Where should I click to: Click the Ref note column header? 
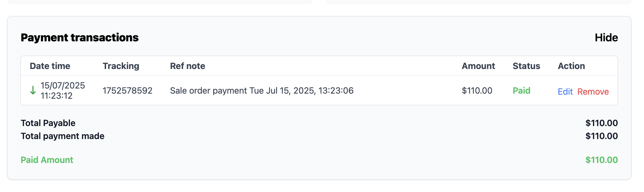click(x=188, y=66)
